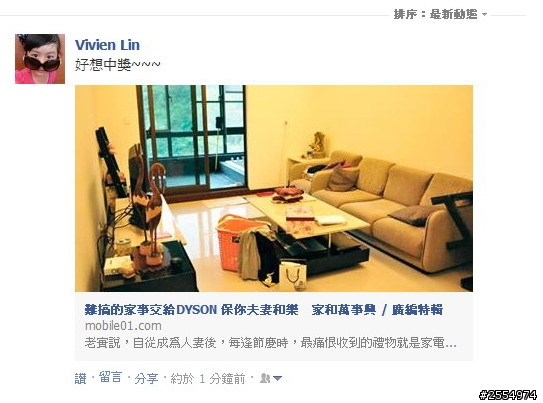The image size is (543, 403).
Task: Expand the 排序 最新動態 sort menu
Action: tap(440, 14)
